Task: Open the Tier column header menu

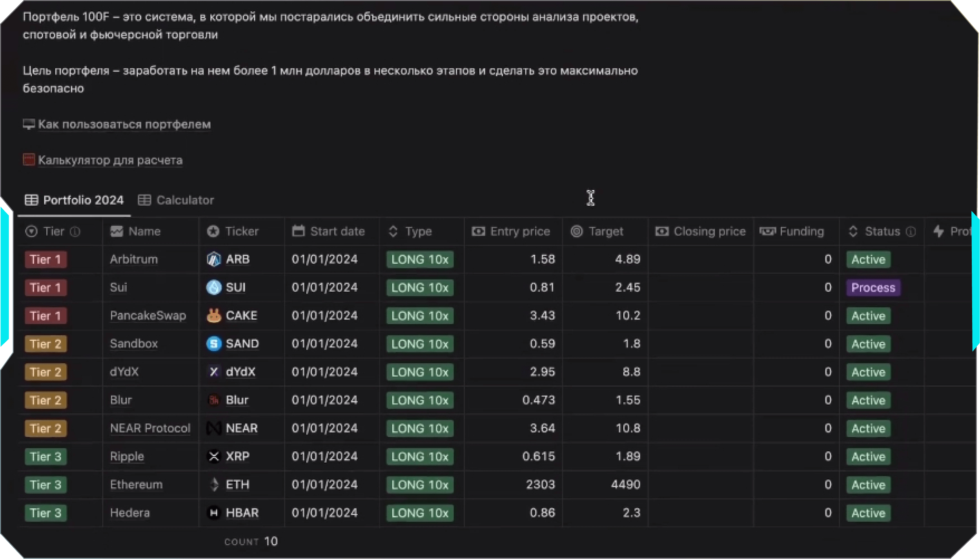Action: (x=53, y=232)
